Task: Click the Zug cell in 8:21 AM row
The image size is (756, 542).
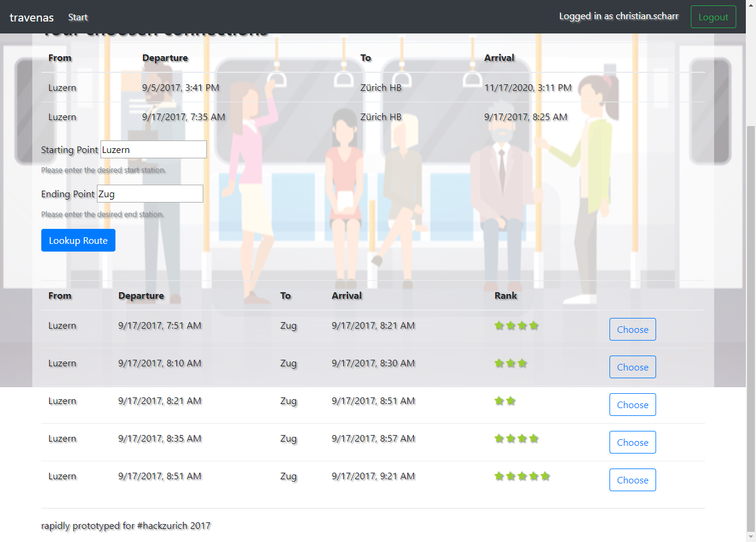Action: 288,401
